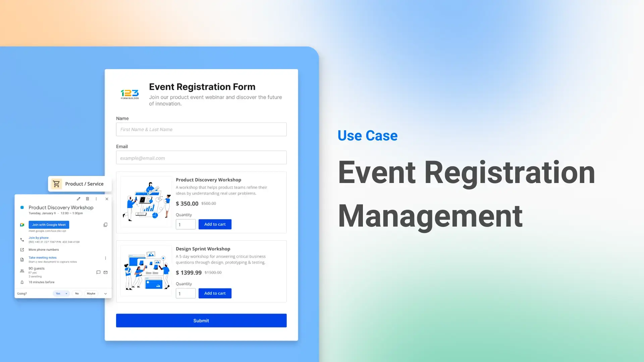Click the close button on calendar popup
644x362 pixels.
click(x=107, y=199)
